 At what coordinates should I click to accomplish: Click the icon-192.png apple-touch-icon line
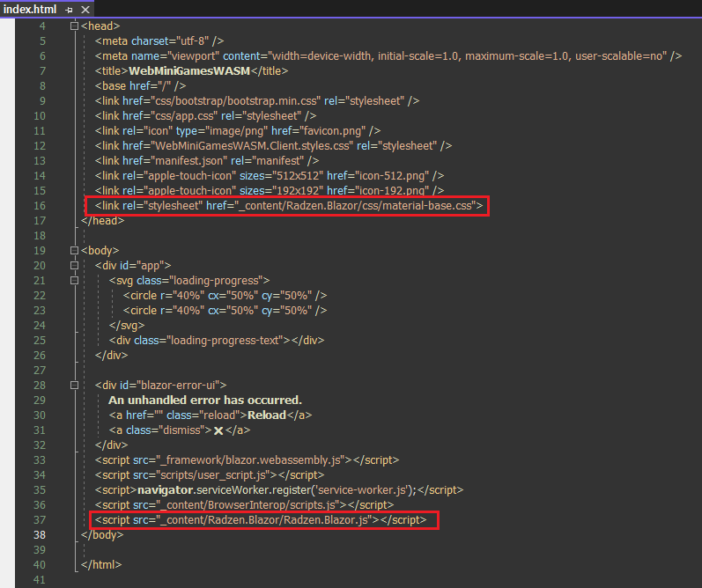(x=270, y=191)
